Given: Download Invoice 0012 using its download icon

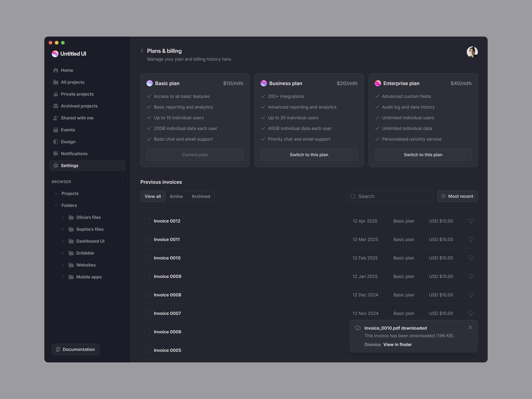Looking at the screenshot, I should [x=471, y=221].
